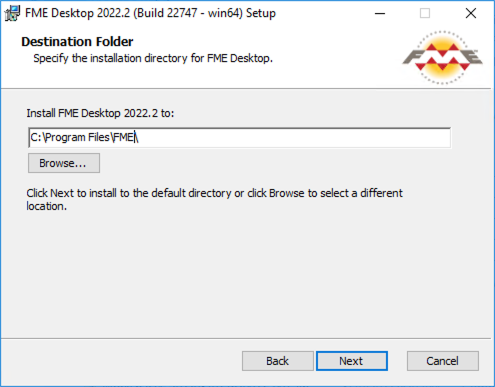
Task: Click the 'Install FME Desktop 2022.2 to:' label
Action: tap(100, 113)
